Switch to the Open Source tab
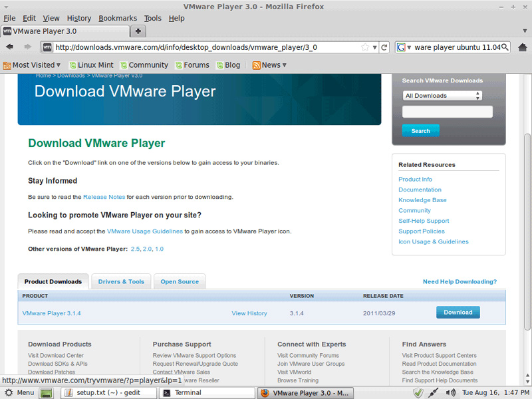This screenshot has width=532, height=399. pos(180,281)
